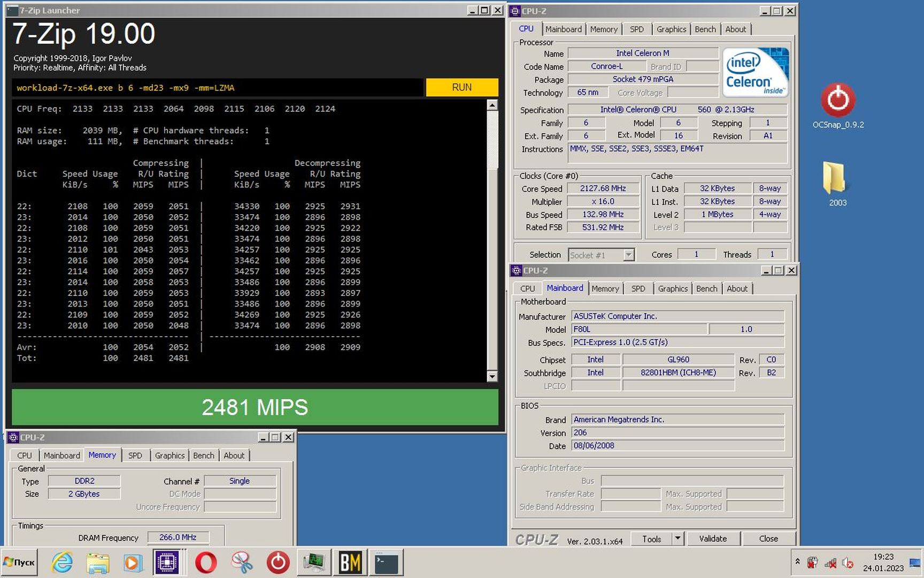
Task: Open the Пуск Start button
Action: pos(19,562)
